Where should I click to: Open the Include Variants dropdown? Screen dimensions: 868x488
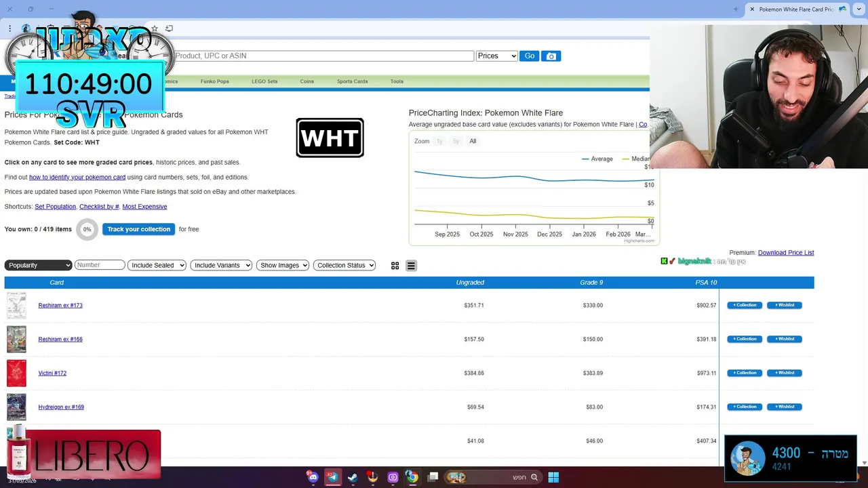(221, 265)
